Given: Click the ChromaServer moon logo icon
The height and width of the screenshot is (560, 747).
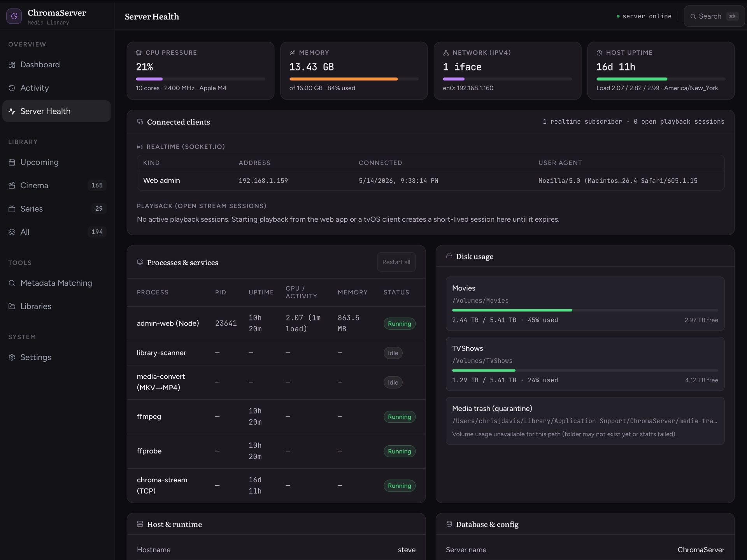Looking at the screenshot, I should 14,16.
